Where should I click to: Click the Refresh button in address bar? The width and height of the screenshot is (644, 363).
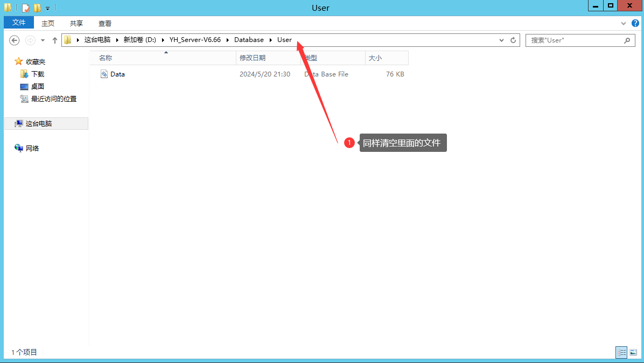pyautogui.click(x=513, y=40)
